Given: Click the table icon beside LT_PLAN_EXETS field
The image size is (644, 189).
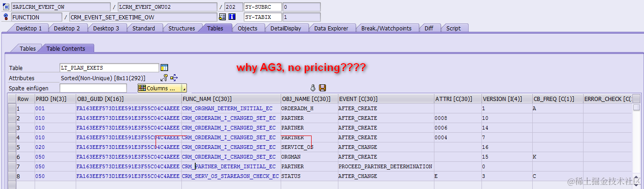Looking at the screenshot, I should tap(164, 68).
